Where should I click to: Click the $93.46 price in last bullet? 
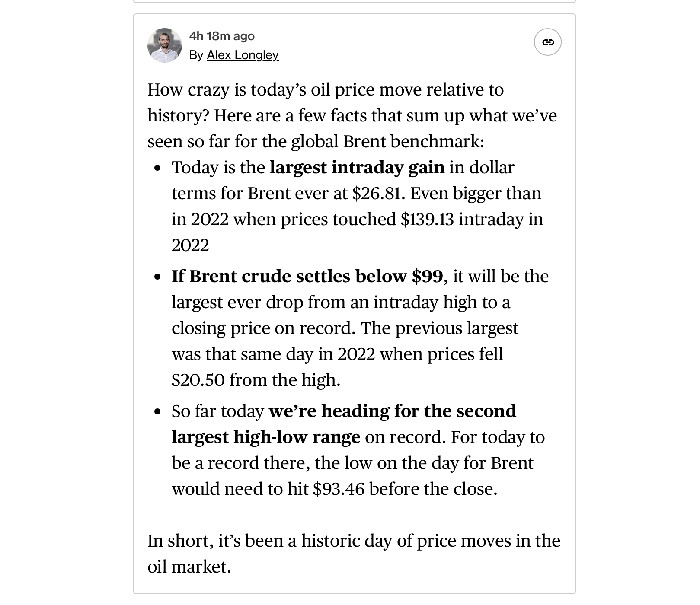[x=338, y=489]
